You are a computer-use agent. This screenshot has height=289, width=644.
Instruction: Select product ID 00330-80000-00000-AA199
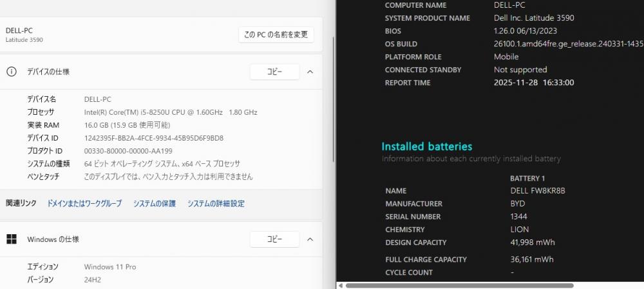128,151
